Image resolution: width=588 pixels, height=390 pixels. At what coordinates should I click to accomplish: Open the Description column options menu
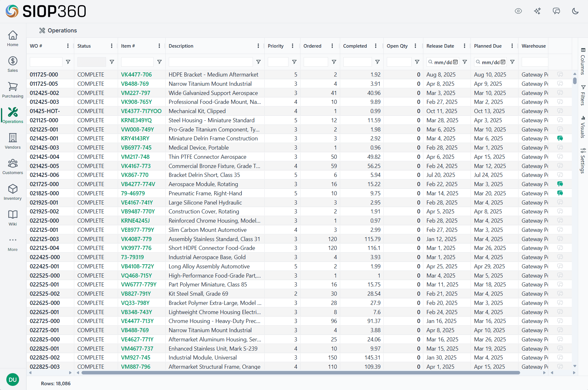[x=258, y=46]
